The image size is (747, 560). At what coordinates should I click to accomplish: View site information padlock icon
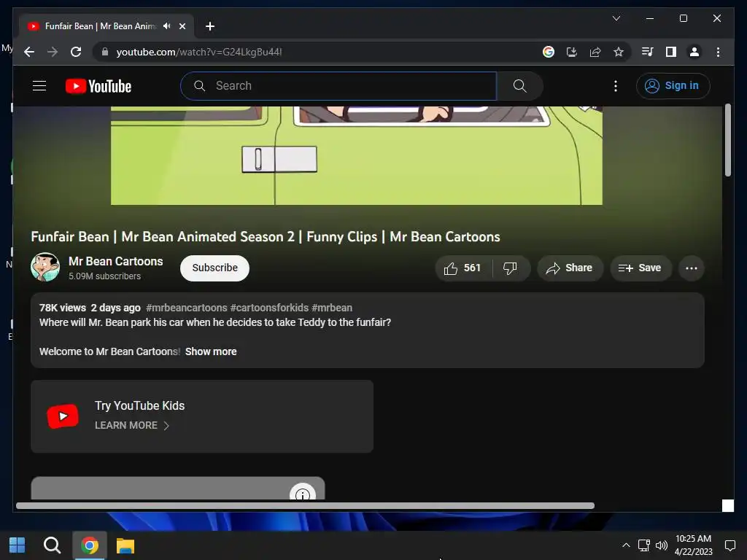tap(105, 52)
